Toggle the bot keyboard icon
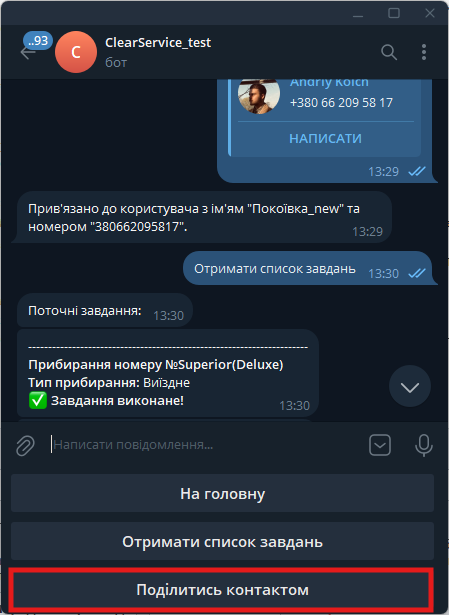 [x=380, y=445]
